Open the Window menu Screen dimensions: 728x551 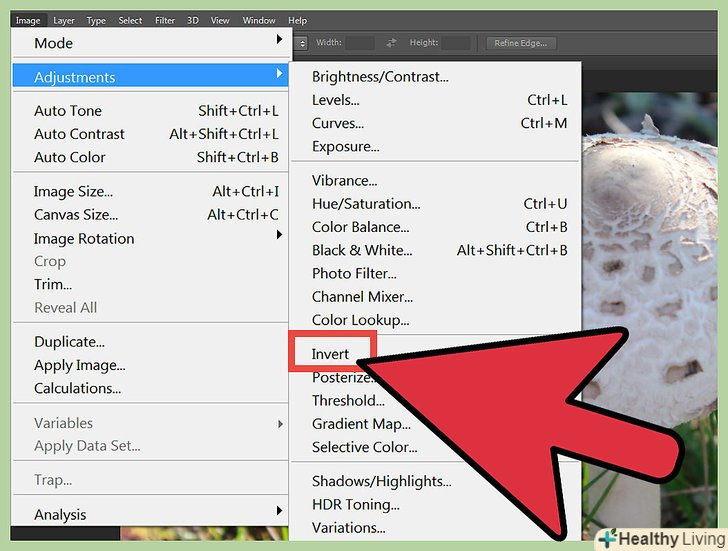coord(259,20)
